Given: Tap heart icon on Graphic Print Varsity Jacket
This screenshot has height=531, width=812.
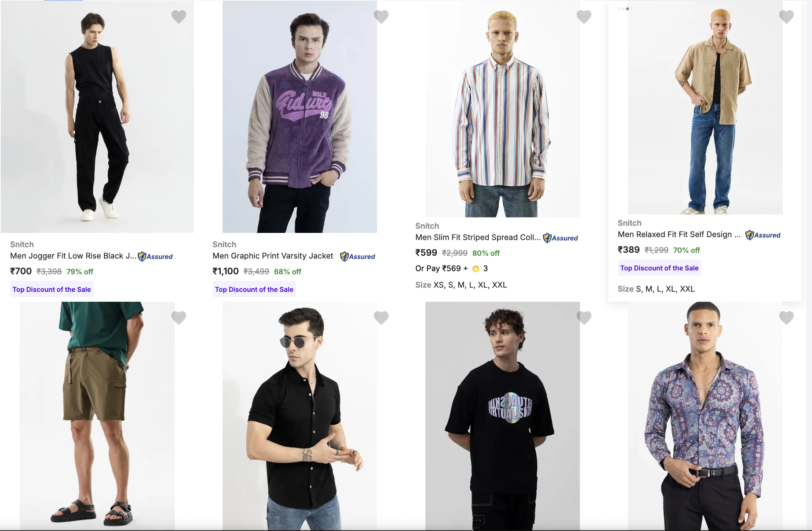Looking at the screenshot, I should pyautogui.click(x=381, y=16).
